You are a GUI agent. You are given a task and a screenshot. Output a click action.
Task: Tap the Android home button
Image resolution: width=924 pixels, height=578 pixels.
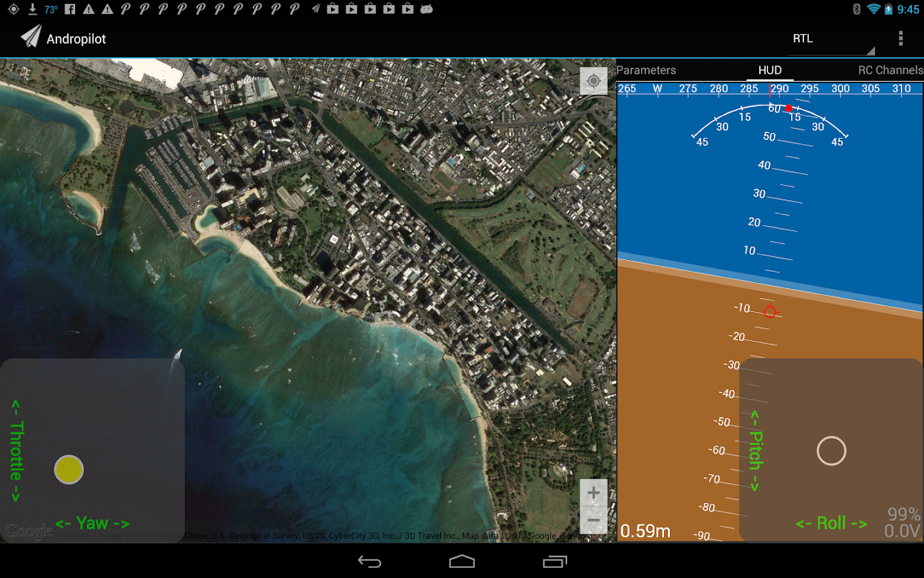(462, 562)
